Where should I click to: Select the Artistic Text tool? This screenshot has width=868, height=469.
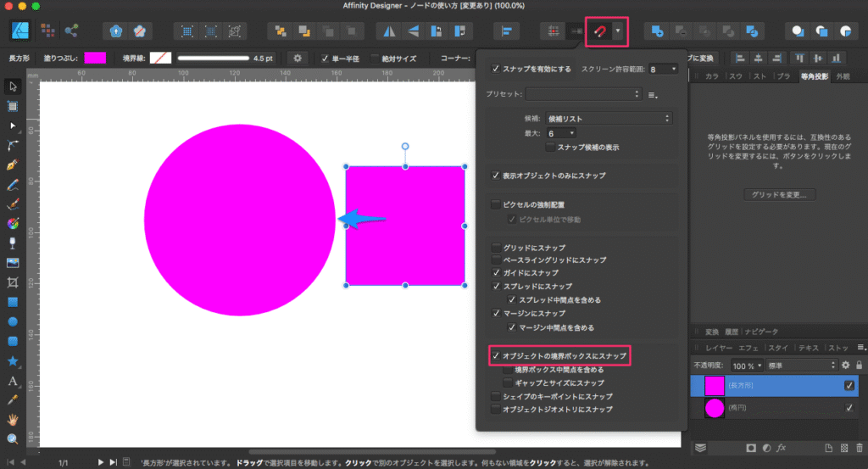13,380
